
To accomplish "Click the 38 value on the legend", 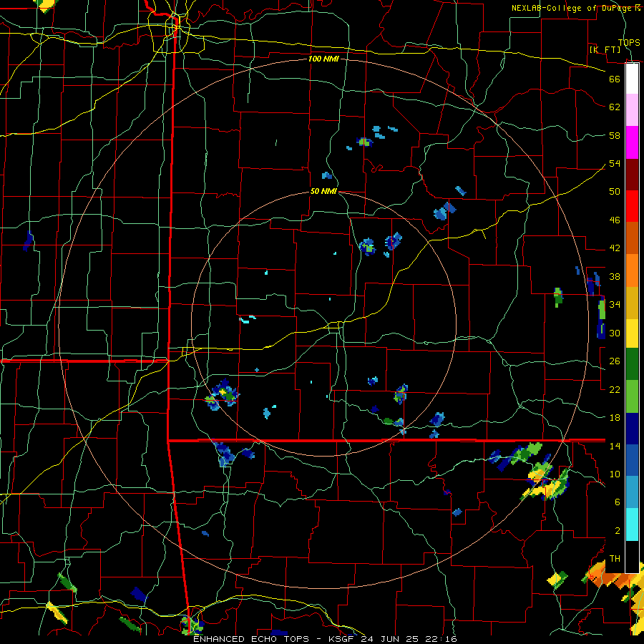I will (x=615, y=276).
